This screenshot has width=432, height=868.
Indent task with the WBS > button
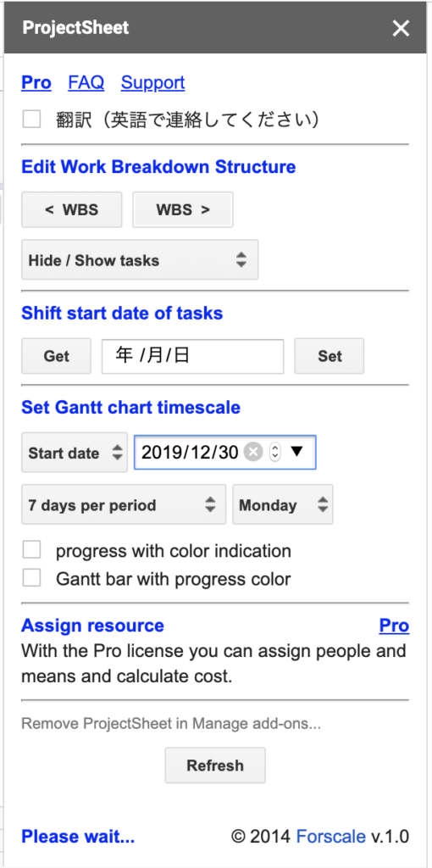pyautogui.click(x=182, y=210)
